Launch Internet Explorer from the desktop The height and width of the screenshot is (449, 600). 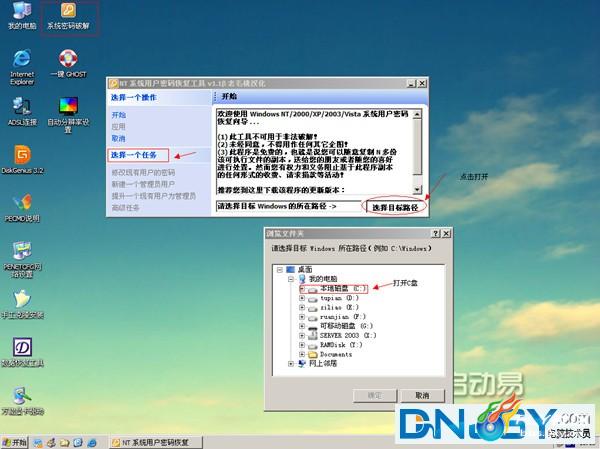click(x=22, y=67)
